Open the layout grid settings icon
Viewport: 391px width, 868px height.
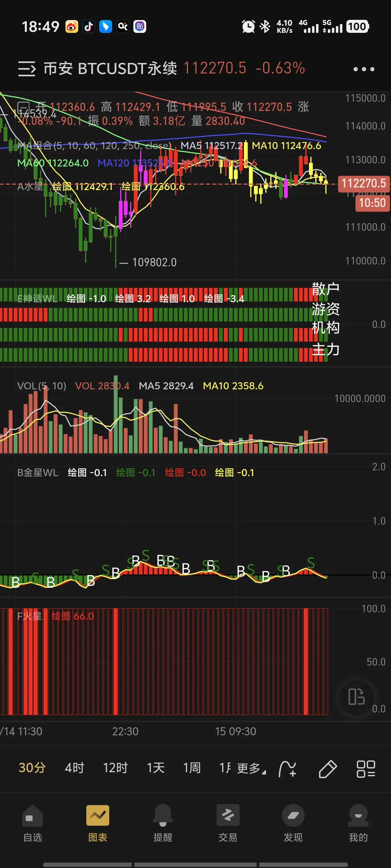click(366, 769)
